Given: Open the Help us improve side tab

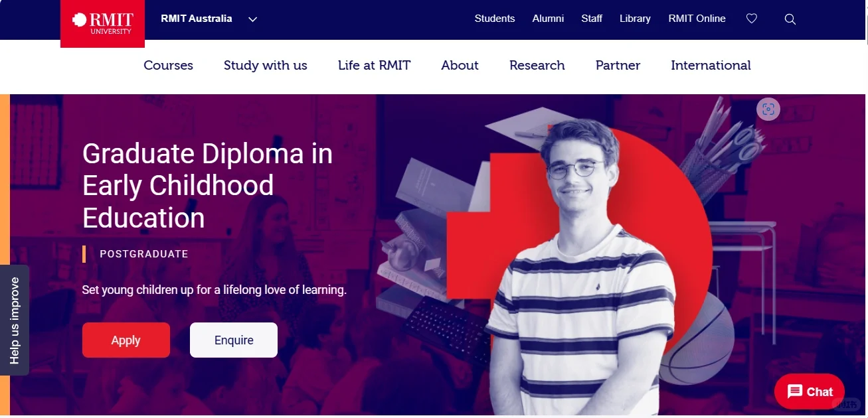Looking at the screenshot, I should click(15, 320).
